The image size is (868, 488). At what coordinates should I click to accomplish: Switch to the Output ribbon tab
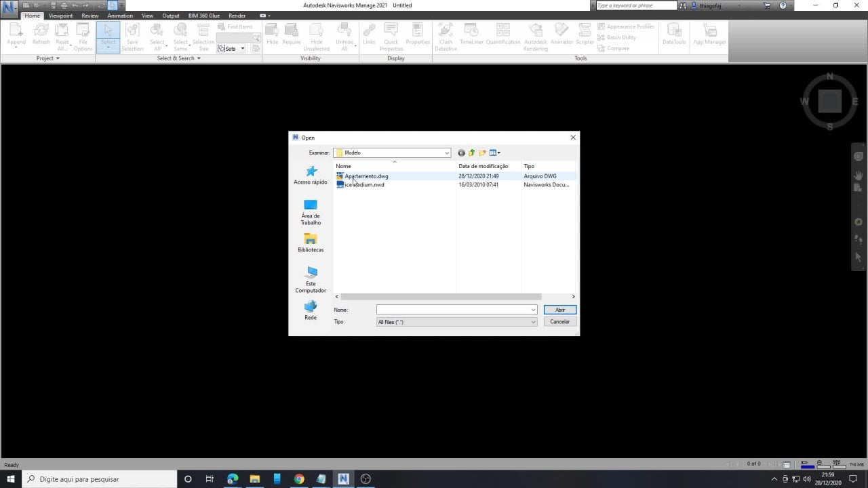tap(171, 16)
